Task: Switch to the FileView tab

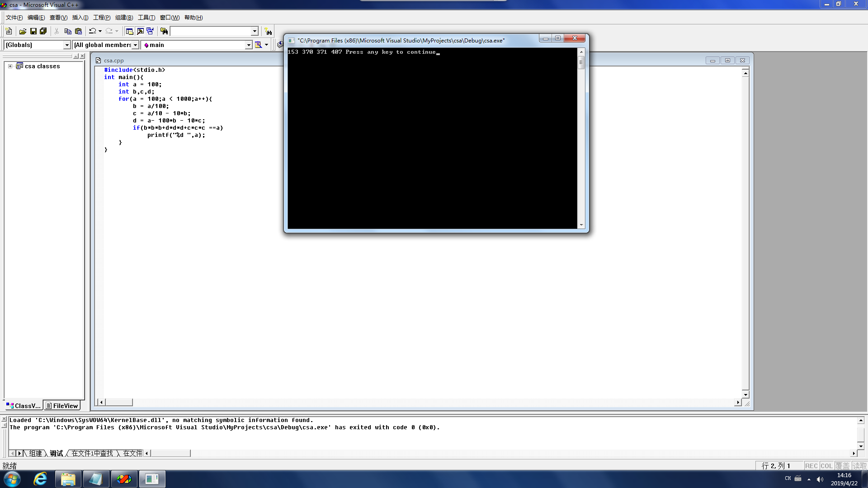Action: pos(62,406)
